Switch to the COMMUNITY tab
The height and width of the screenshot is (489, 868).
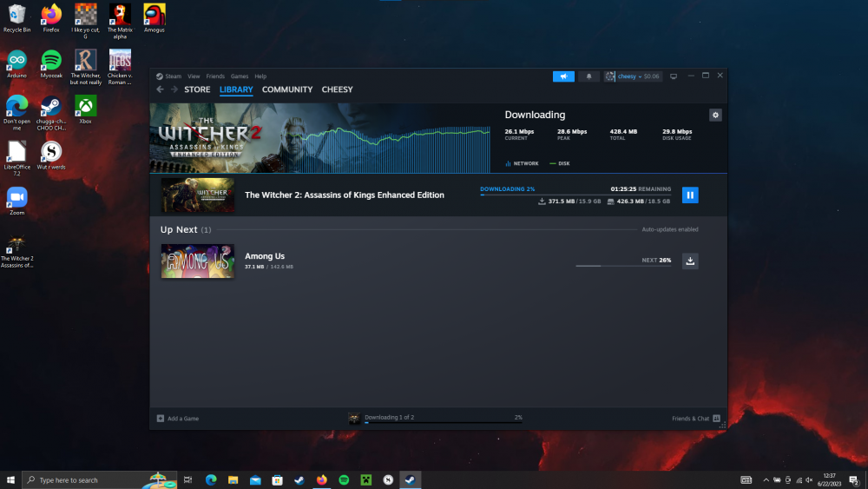pyautogui.click(x=287, y=89)
